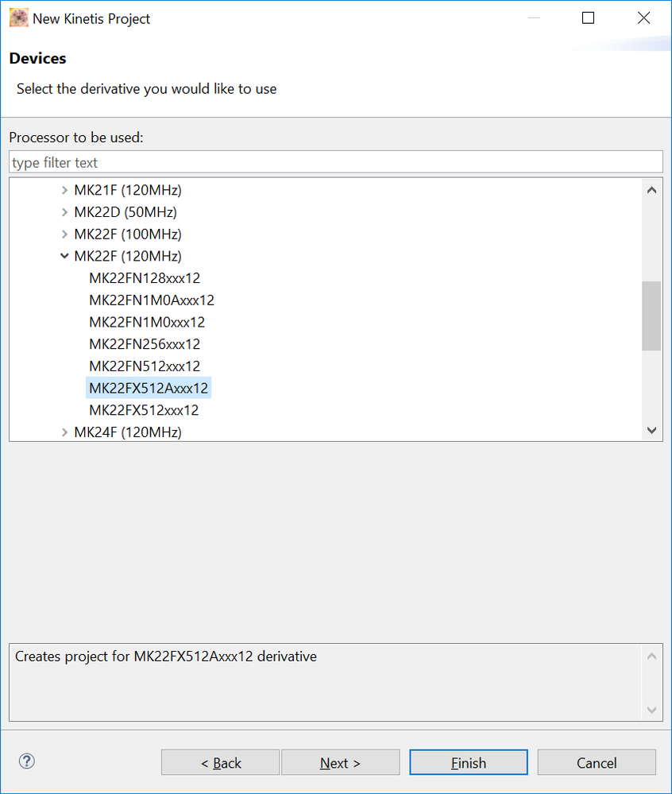
Task: Cancel the New Kinetis Project wizard
Action: [x=597, y=762]
